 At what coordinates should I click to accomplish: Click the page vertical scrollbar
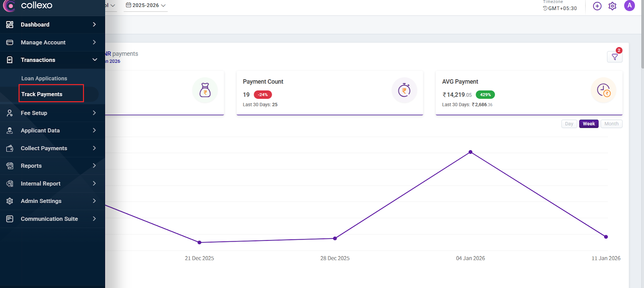click(x=642, y=40)
